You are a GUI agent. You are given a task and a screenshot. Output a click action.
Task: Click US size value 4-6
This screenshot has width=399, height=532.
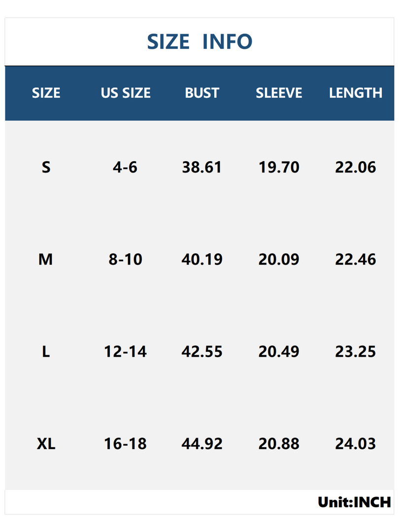(125, 167)
